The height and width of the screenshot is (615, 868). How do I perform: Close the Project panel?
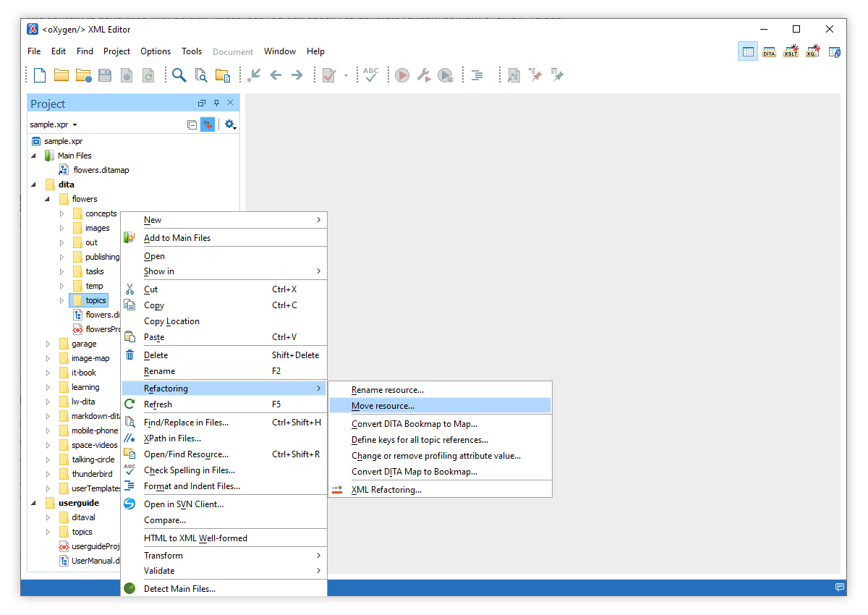[231, 103]
